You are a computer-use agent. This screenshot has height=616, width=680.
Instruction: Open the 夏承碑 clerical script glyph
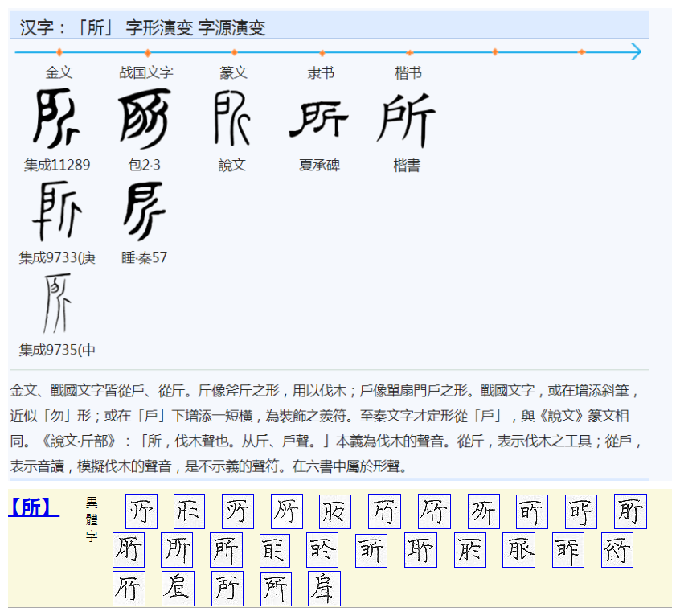(x=319, y=120)
